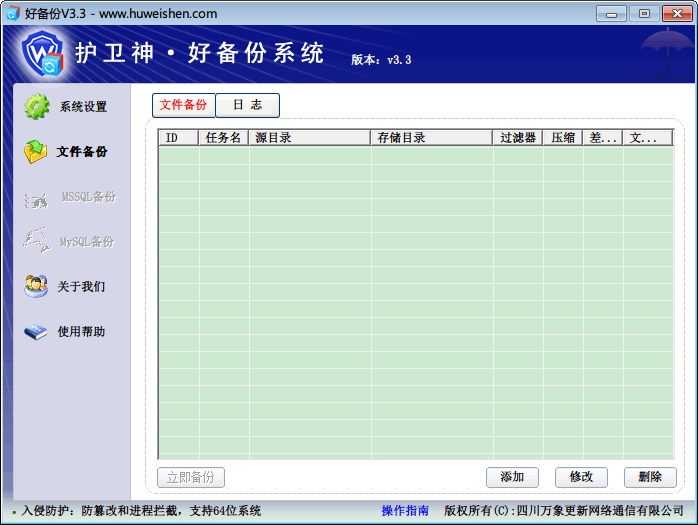
Task: Open 关于我们 in the sidebar
Action: pyautogui.click(x=81, y=286)
